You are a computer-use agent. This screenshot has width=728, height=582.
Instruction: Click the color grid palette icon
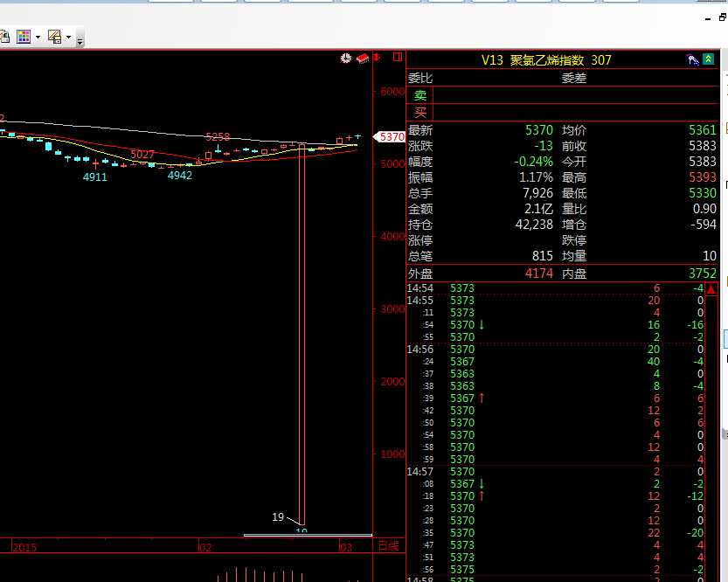[24, 37]
